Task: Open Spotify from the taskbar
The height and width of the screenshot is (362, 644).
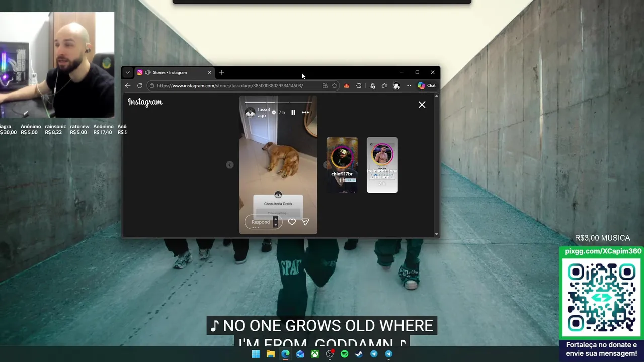Action: [345, 354]
